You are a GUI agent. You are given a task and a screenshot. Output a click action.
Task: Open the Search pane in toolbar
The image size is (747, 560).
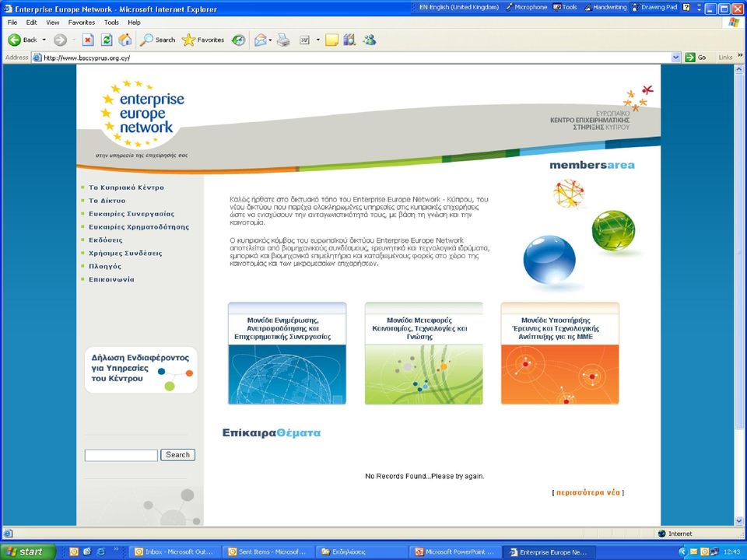coord(157,40)
